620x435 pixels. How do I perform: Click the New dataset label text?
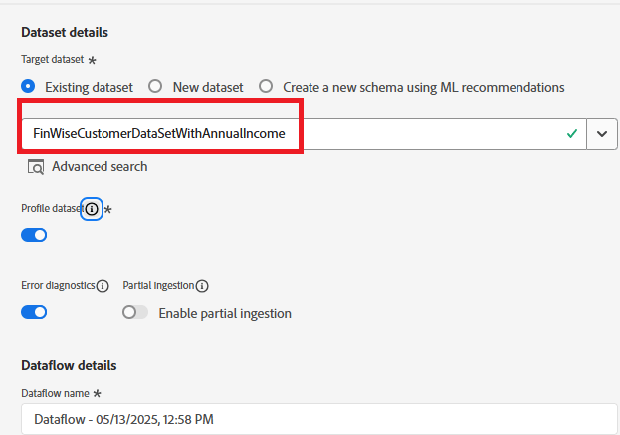coord(208,87)
